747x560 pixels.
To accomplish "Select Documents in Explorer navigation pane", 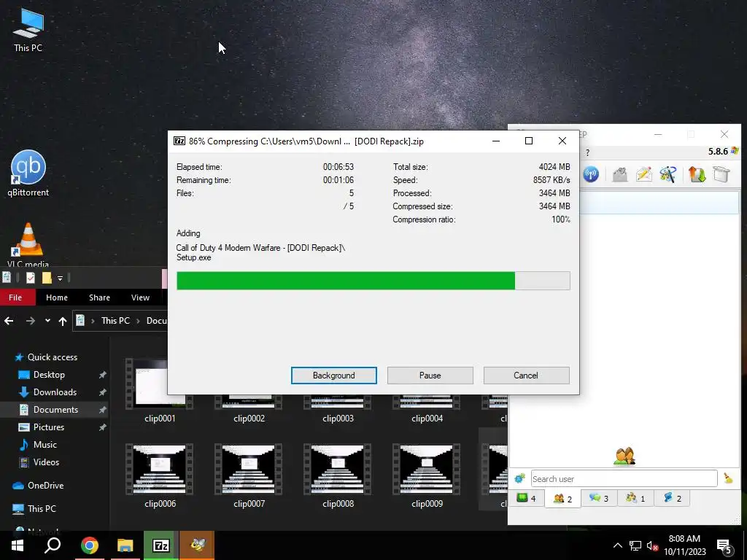I will point(55,410).
